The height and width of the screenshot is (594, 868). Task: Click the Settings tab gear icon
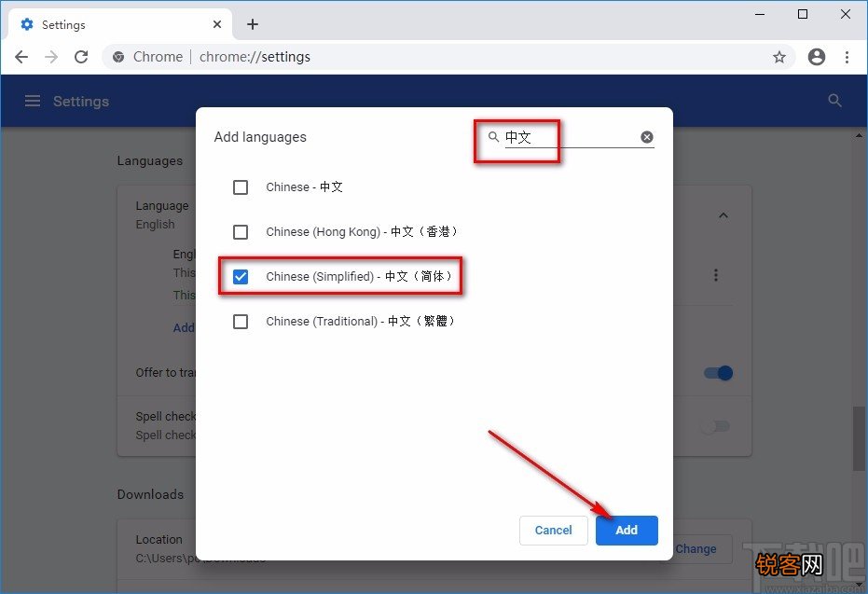[x=26, y=24]
